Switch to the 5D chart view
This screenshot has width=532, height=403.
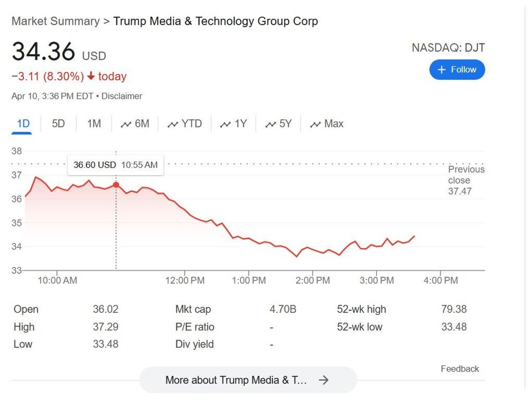58,124
